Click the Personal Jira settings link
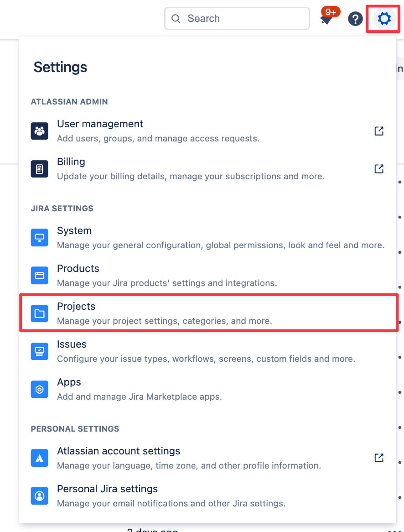Screen dimensions: 404x532 click(107, 489)
